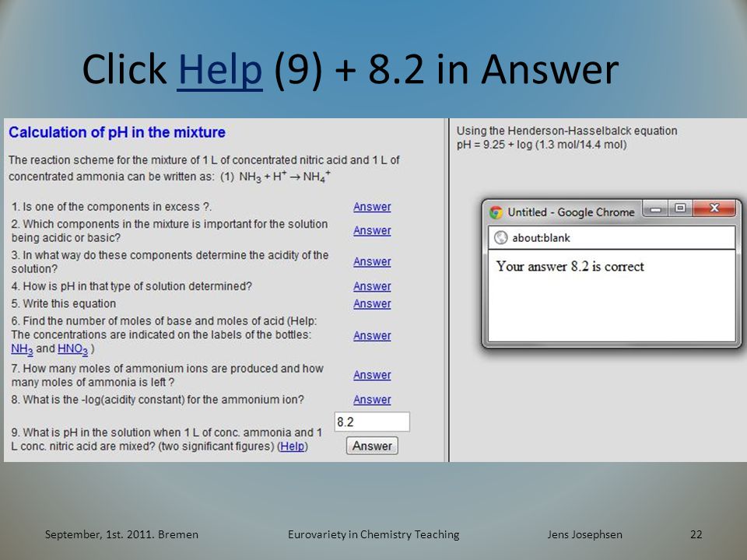Viewport: 747px width, 560px height.
Task: Click the Chrome logo icon in popup title bar
Action: 496,212
